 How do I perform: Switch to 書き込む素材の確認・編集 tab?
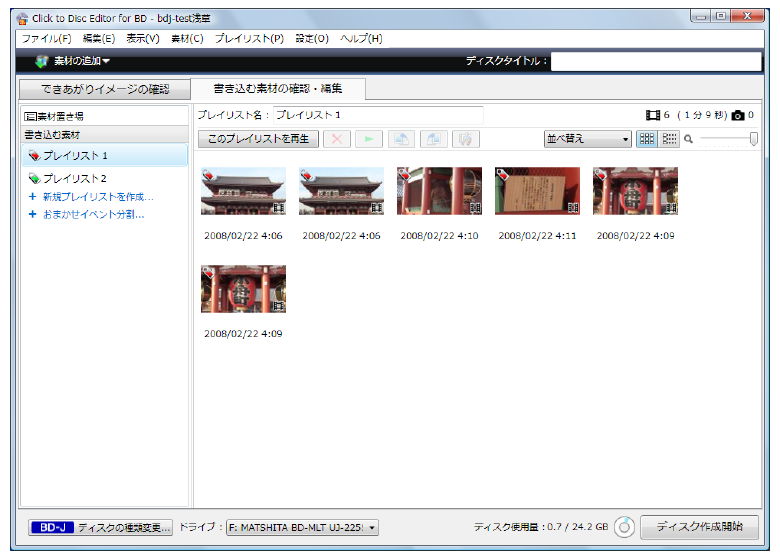coord(278,89)
